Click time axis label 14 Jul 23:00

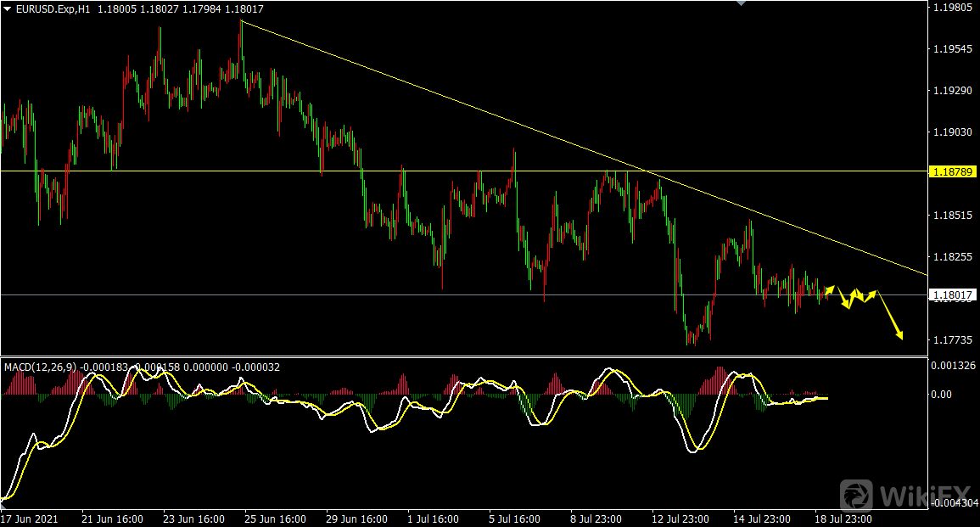(x=762, y=519)
